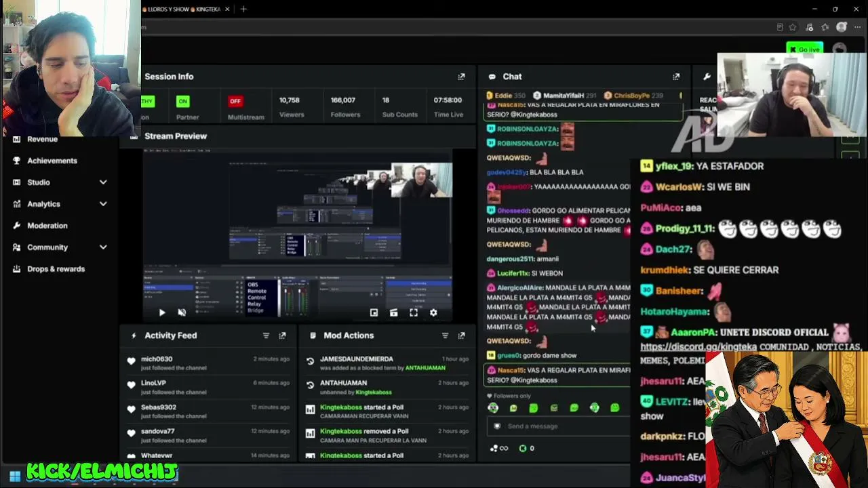
Task: Click the Studio sidebar icon
Action: pyautogui.click(x=16, y=182)
